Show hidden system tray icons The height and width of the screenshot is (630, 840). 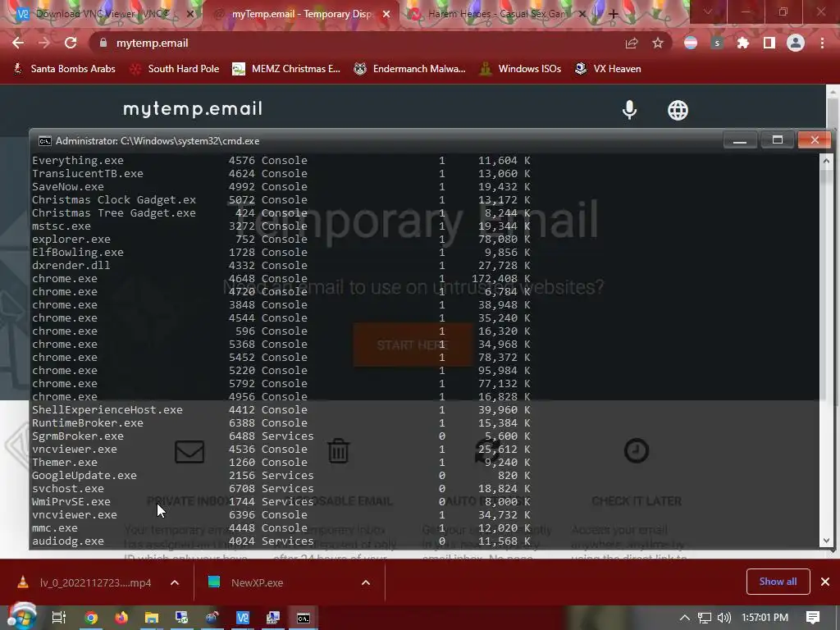pos(685,618)
